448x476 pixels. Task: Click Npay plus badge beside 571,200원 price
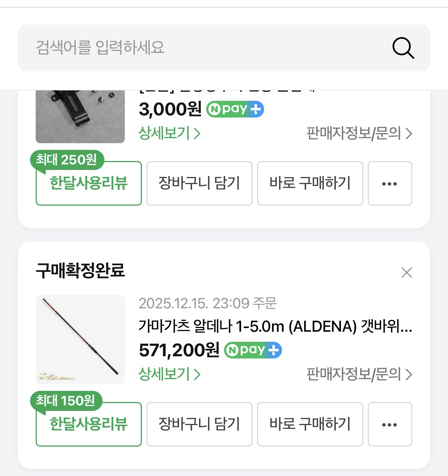pos(253,350)
